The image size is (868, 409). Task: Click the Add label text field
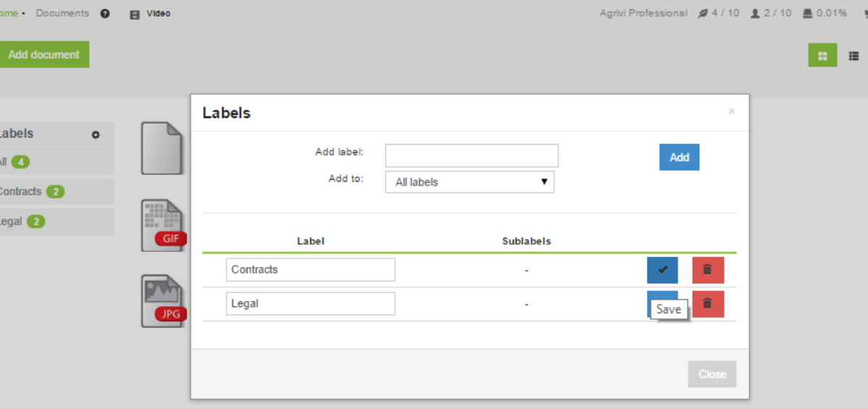[472, 156]
